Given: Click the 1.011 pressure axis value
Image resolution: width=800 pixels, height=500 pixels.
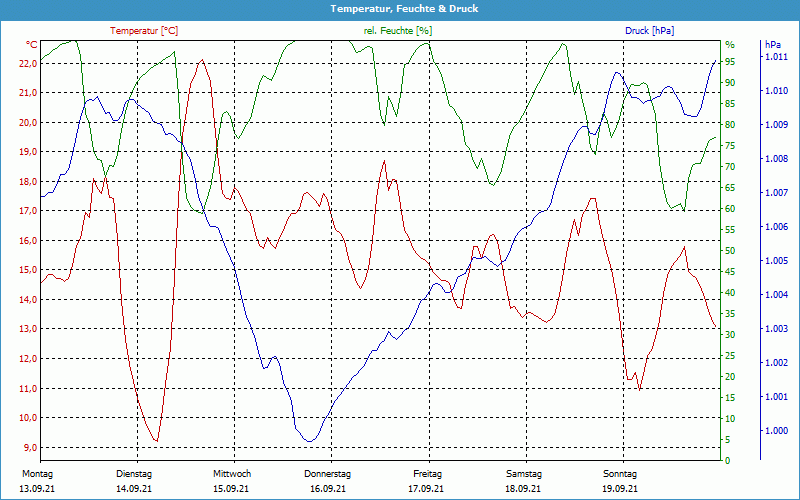Looking at the screenshot, I should (x=776, y=58).
